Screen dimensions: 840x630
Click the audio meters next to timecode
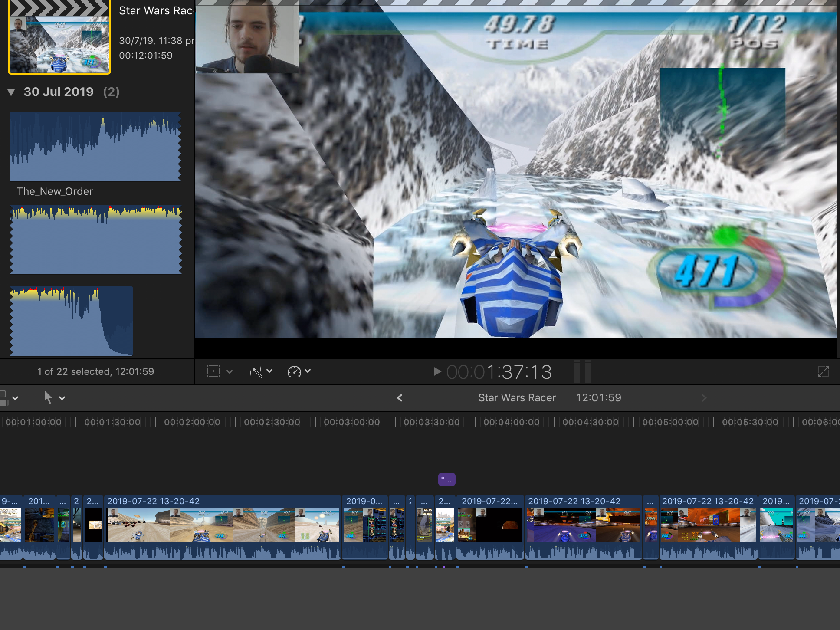tap(582, 371)
